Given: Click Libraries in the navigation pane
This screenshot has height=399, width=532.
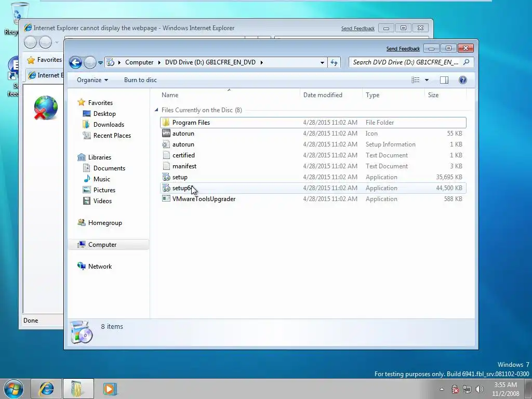Looking at the screenshot, I should (x=100, y=157).
